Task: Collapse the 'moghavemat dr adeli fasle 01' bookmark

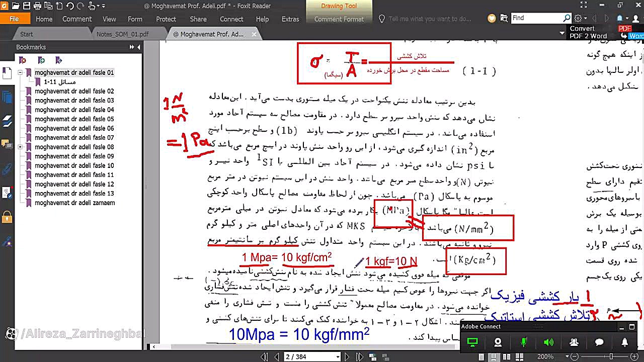Action: click(20, 72)
